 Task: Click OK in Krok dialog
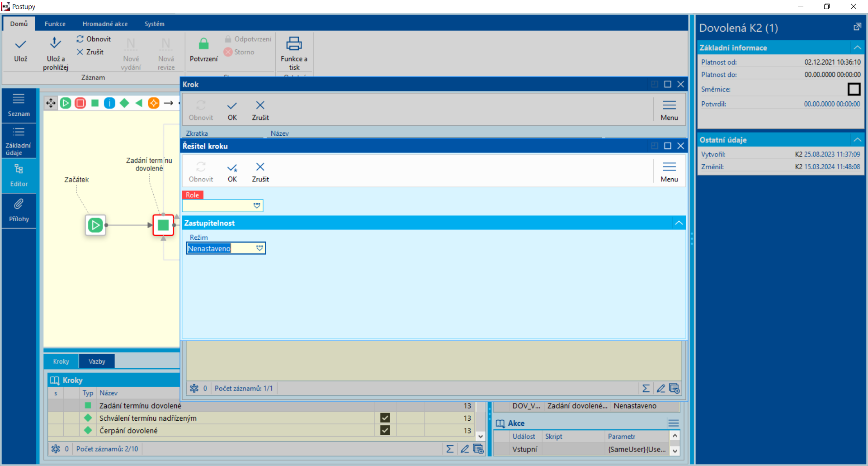(x=232, y=110)
